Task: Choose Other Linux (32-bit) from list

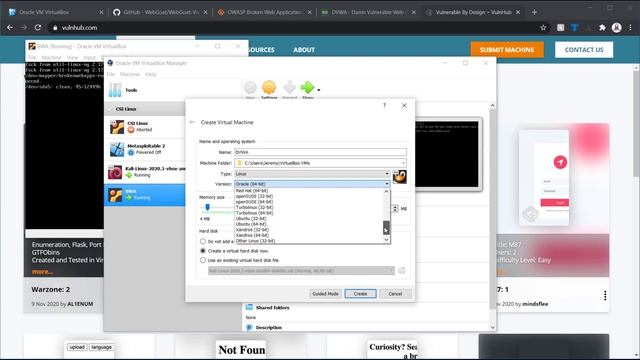Action: (255, 241)
